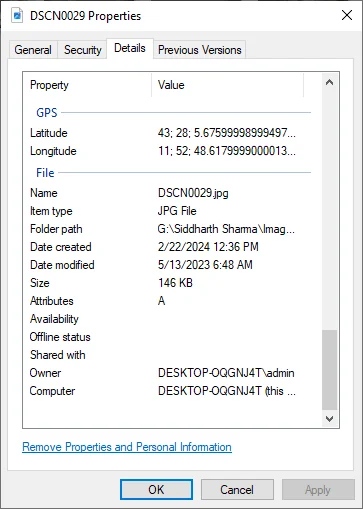The image size is (363, 509).
Task: Select the JPG File value
Action: coord(177,211)
